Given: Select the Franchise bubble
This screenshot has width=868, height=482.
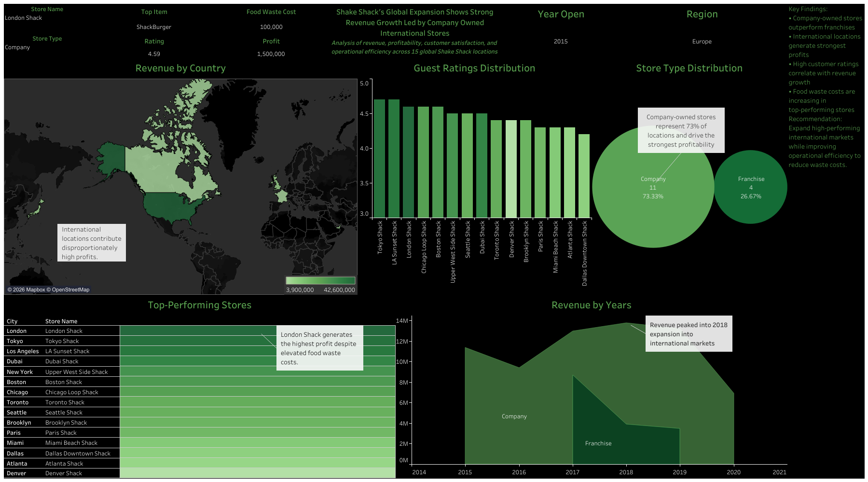Looking at the screenshot, I should (751, 187).
